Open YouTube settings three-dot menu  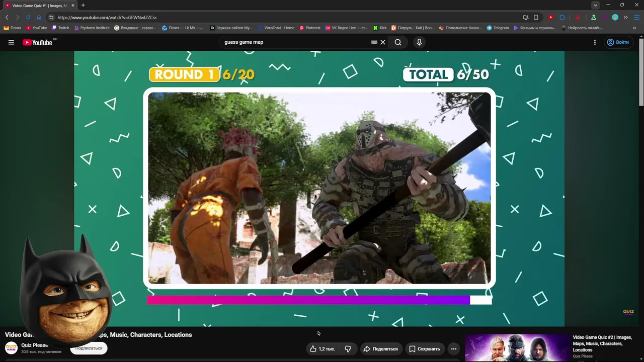(x=595, y=42)
